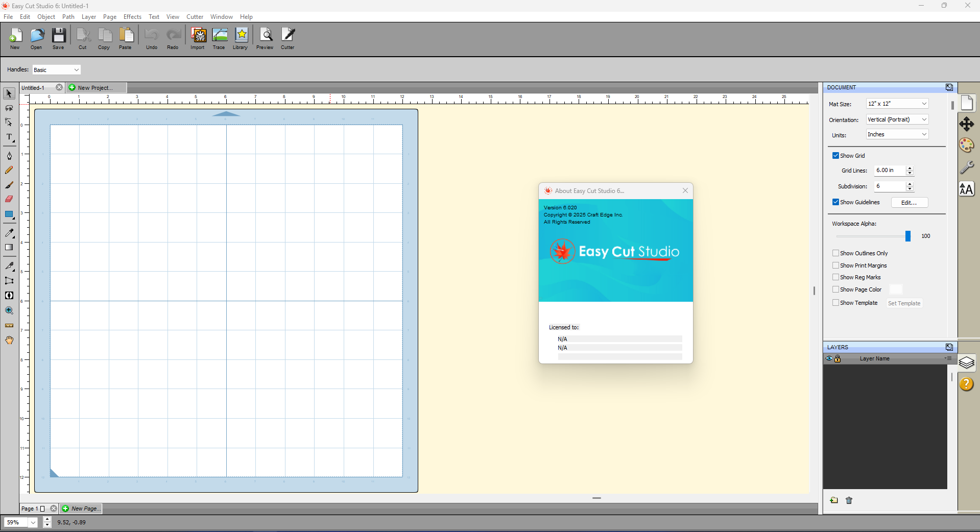Image resolution: width=980 pixels, height=532 pixels.
Task: Add a new layer in Layers panel
Action: [834, 500]
